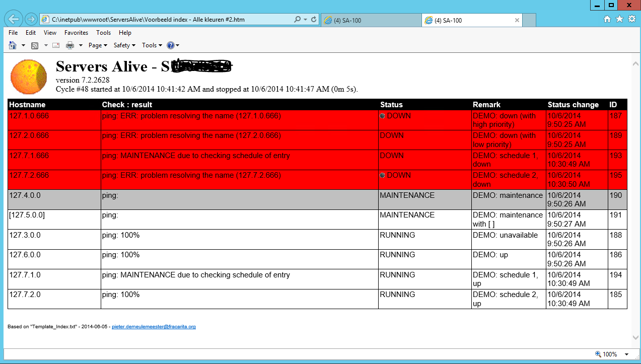
Task: Click the Refresh icon in address bar
Action: tap(314, 20)
